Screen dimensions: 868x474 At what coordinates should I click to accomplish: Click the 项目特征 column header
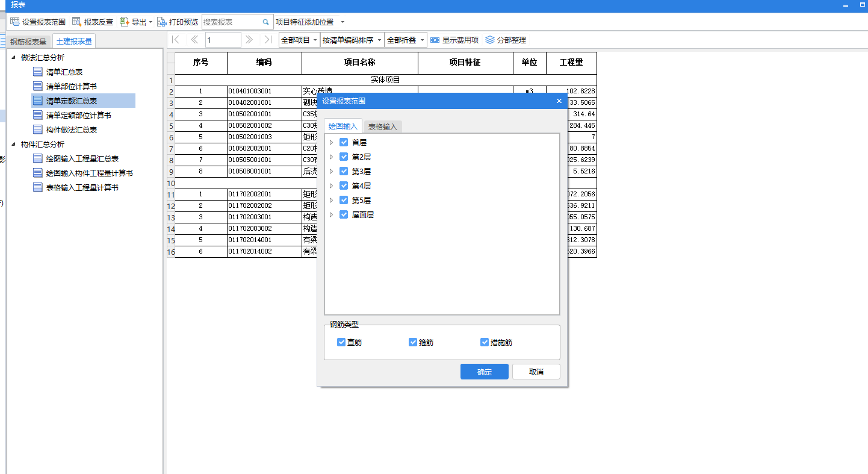coord(465,63)
